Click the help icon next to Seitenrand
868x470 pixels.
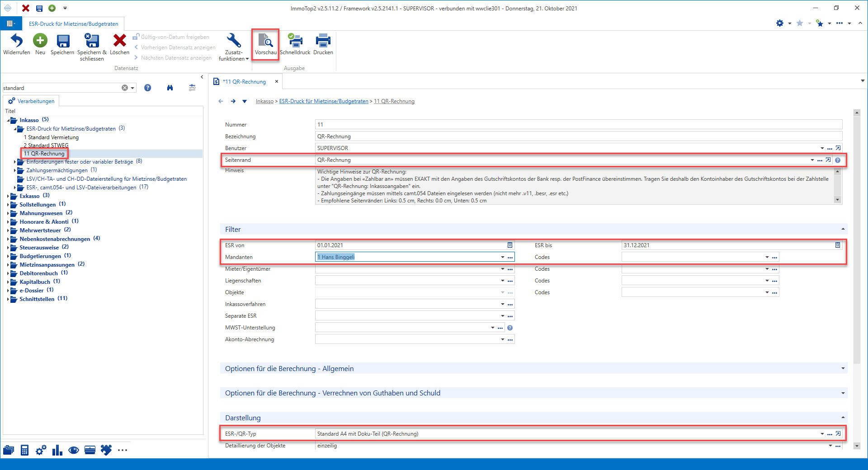click(x=838, y=160)
